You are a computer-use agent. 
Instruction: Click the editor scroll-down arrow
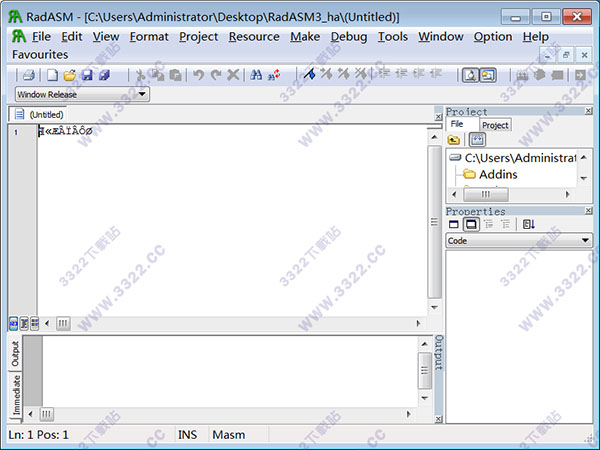click(x=434, y=307)
